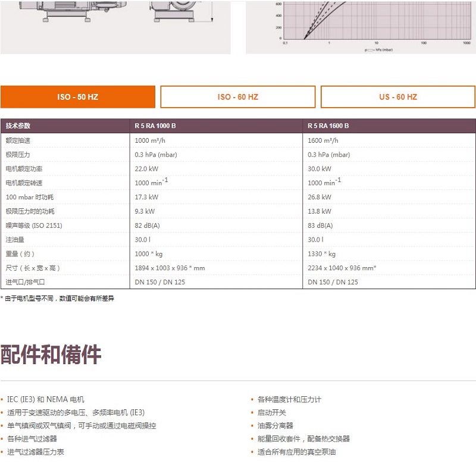
Task: Switch to the ISO - 60 HZ tab
Action: point(237,97)
